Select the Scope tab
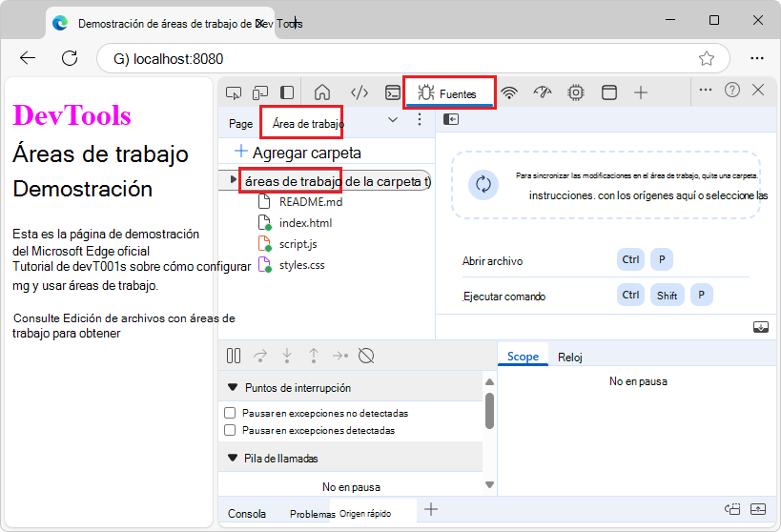 pyautogui.click(x=523, y=357)
